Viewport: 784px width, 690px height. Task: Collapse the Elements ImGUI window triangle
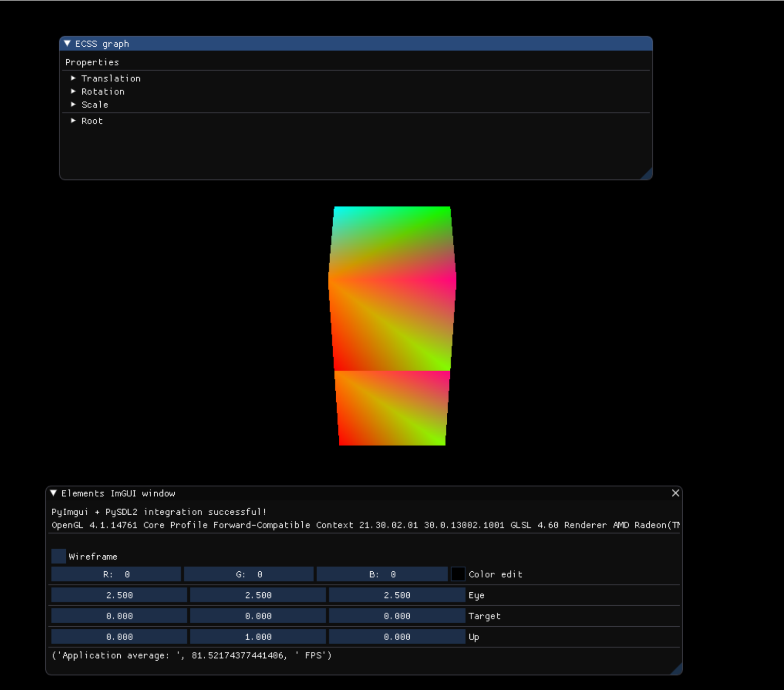click(x=53, y=493)
